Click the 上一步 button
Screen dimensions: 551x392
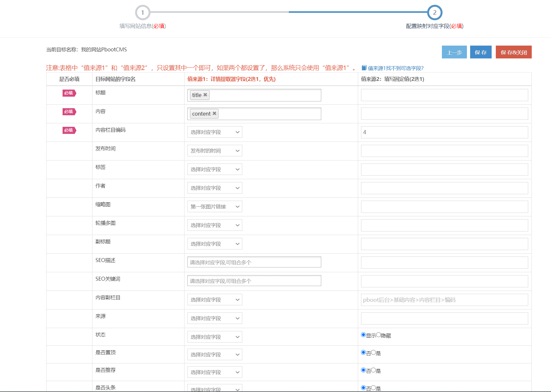click(x=454, y=52)
